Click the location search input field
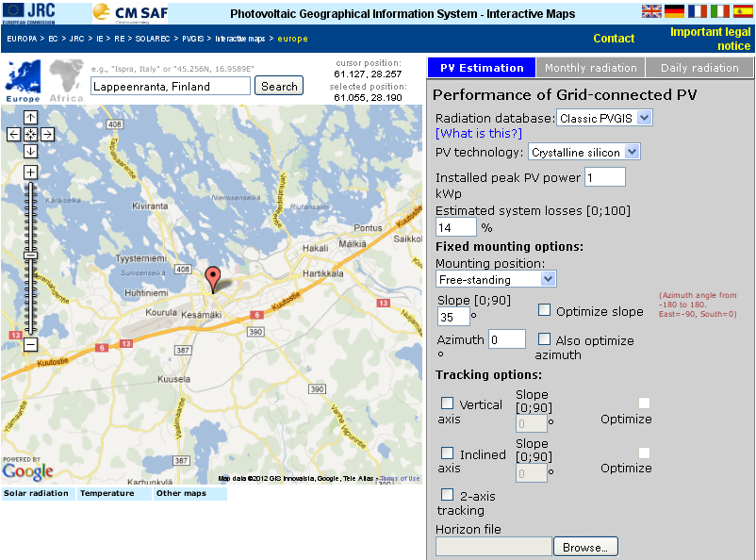The width and height of the screenshot is (756, 560). coord(171,87)
